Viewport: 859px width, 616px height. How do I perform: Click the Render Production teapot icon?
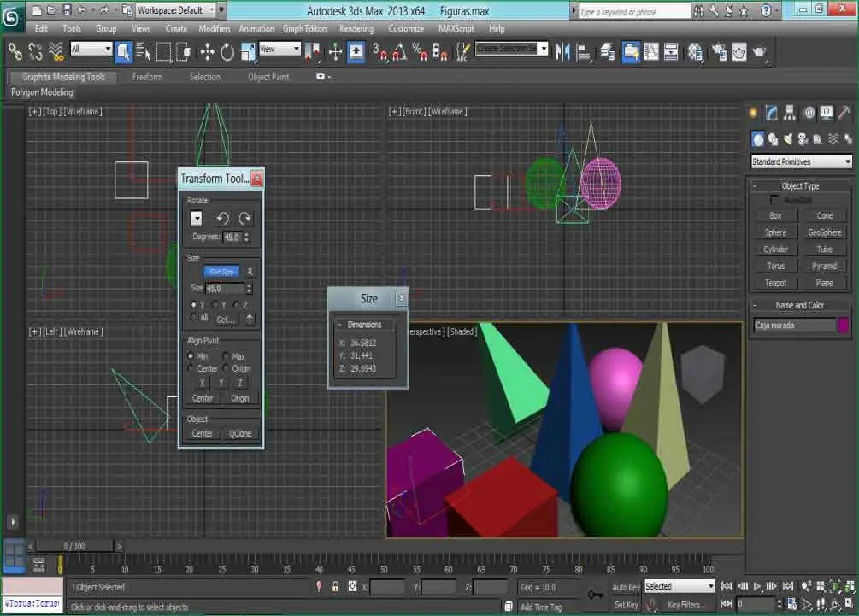[759, 52]
